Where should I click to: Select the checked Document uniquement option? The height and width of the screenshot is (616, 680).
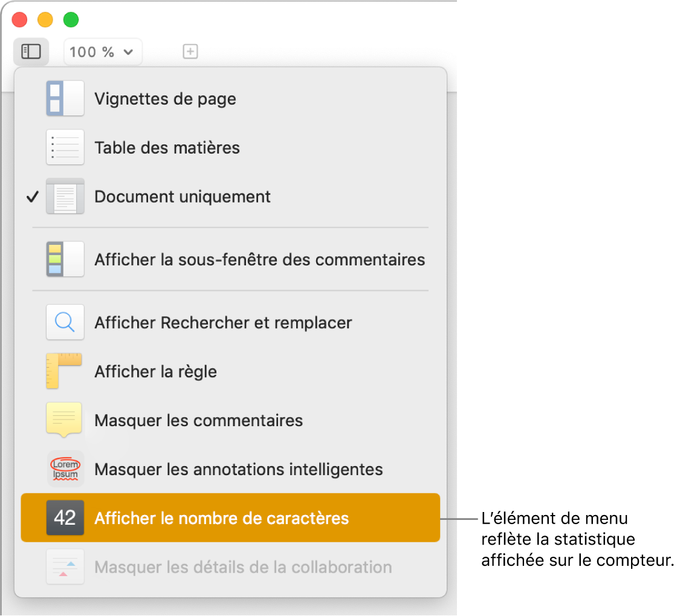(230, 196)
